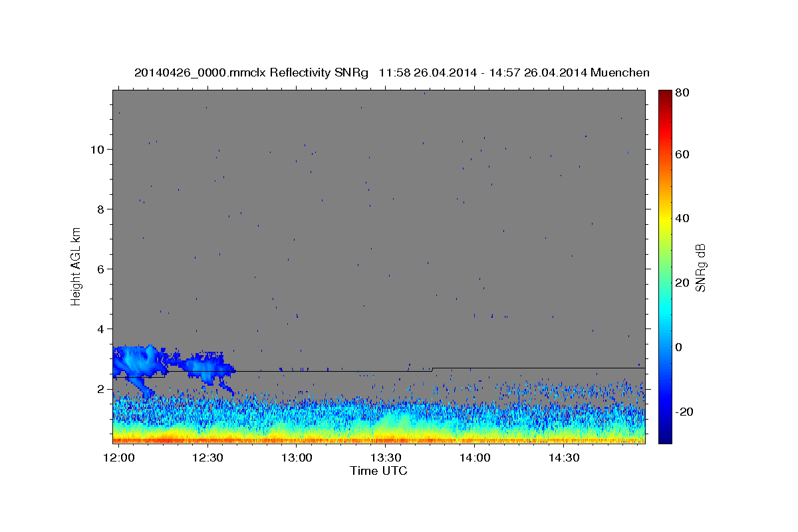Click the 'SNRg dB' colorbar label
The height and width of the screenshot is (532, 798).
(700, 267)
